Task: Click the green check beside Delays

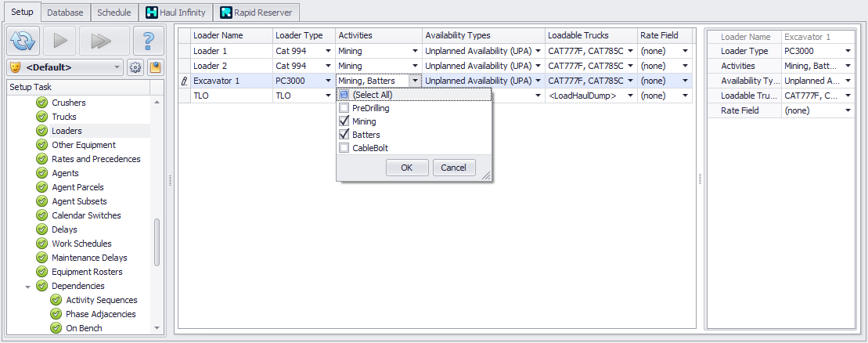Action: pos(41,229)
